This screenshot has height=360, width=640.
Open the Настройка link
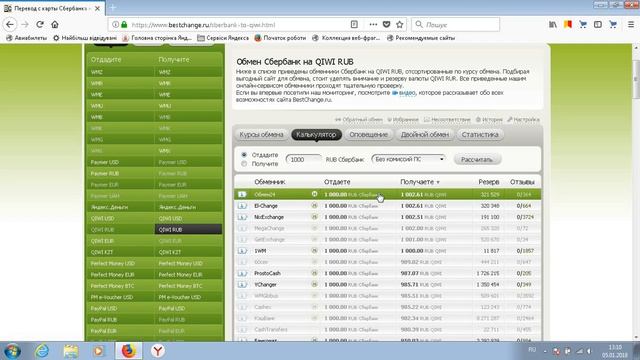(523, 120)
